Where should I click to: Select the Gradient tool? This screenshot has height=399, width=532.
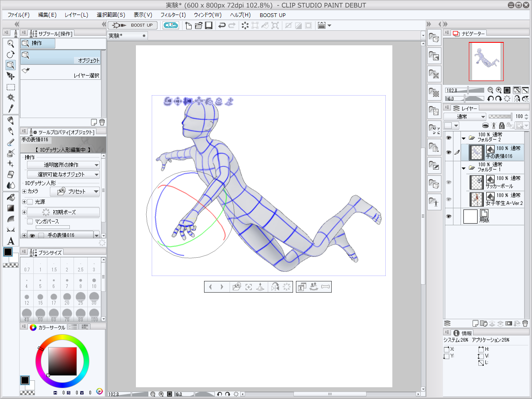click(11, 208)
